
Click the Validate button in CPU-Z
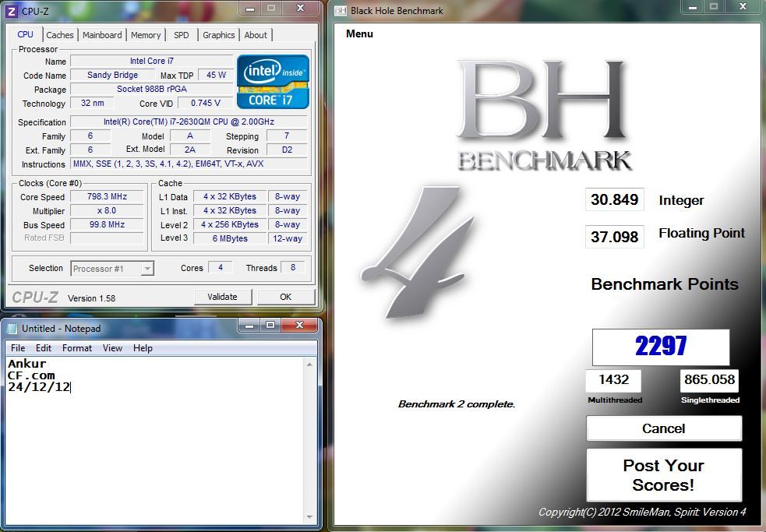(x=223, y=297)
